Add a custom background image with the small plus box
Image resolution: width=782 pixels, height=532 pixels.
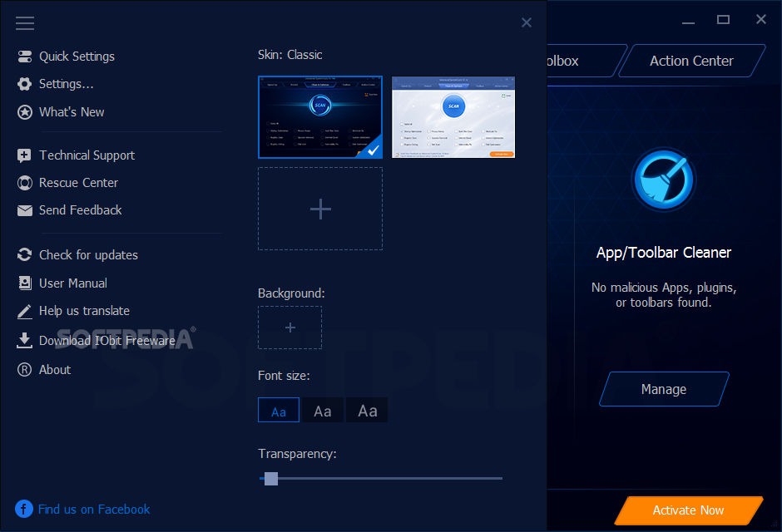click(x=290, y=328)
